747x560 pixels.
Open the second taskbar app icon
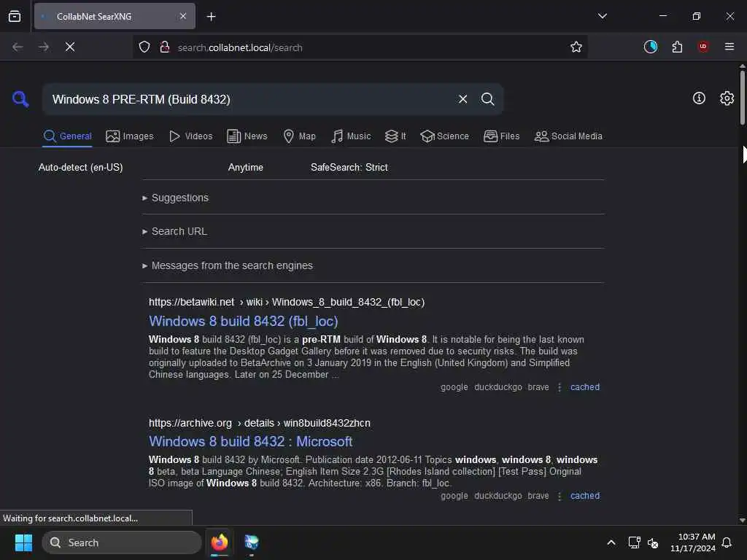tap(251, 542)
